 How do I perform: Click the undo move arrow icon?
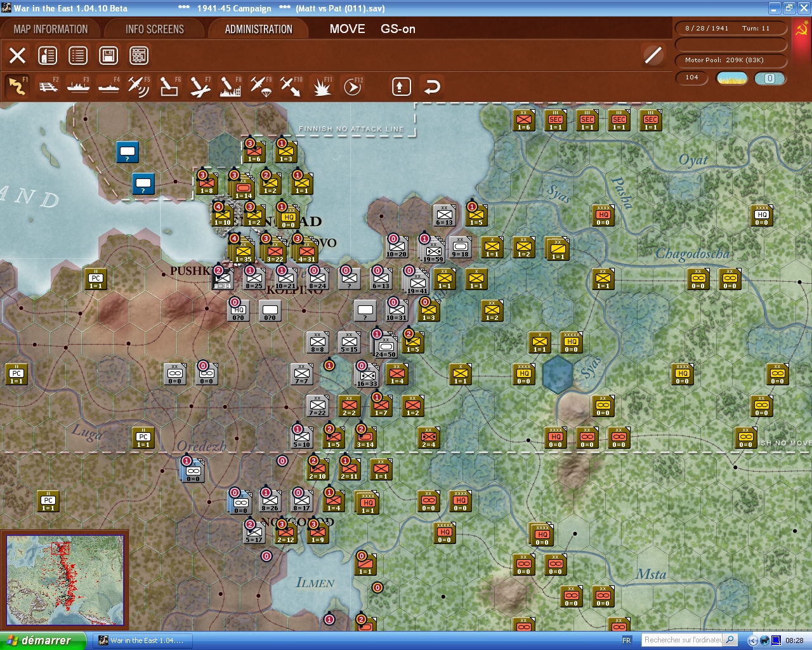coord(432,86)
